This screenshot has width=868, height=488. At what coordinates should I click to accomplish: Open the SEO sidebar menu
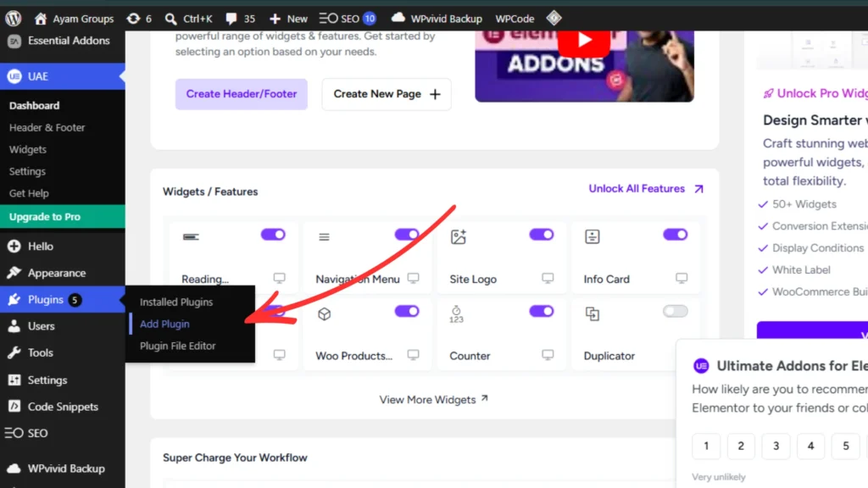point(63,433)
